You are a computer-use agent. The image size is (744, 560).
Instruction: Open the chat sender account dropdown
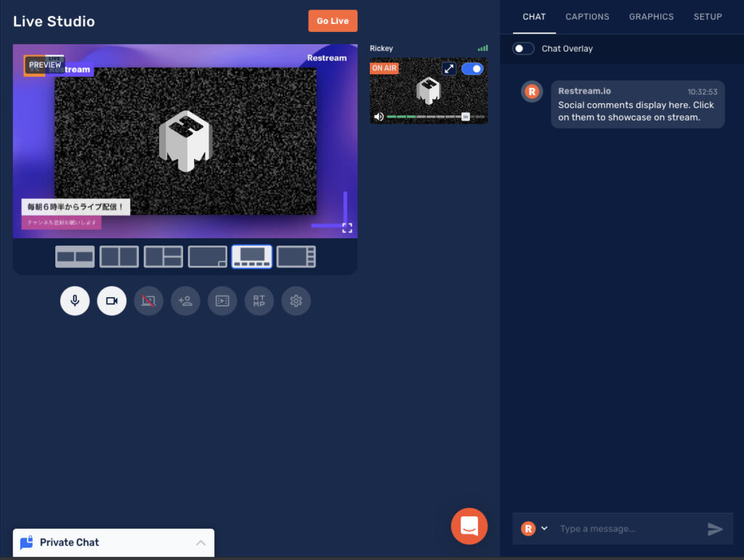point(544,528)
